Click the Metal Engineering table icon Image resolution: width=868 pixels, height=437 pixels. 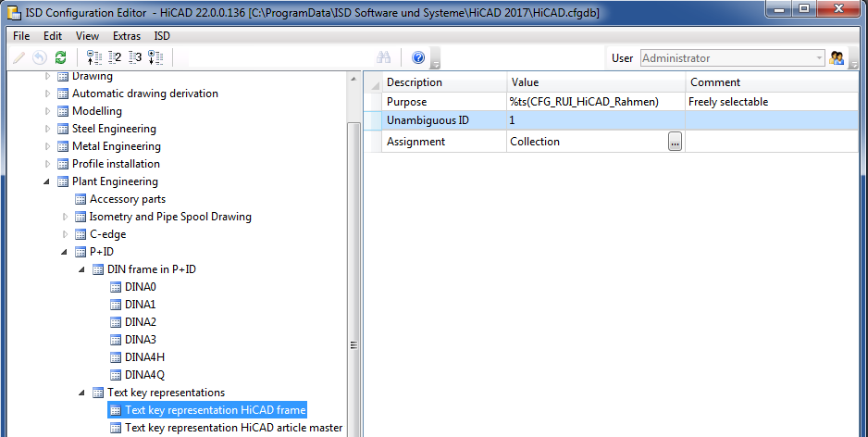pyautogui.click(x=63, y=147)
